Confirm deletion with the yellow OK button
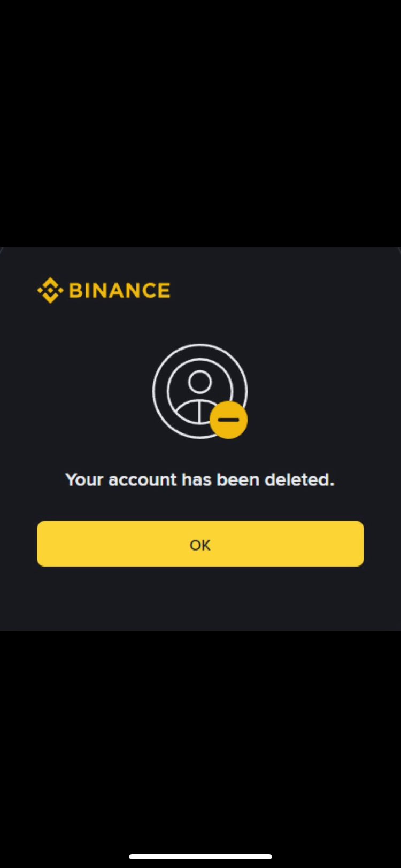401x868 pixels. [200, 544]
